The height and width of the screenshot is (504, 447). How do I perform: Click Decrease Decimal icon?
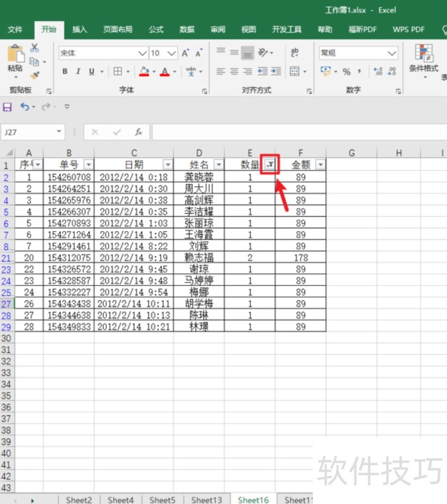pyautogui.click(x=392, y=72)
